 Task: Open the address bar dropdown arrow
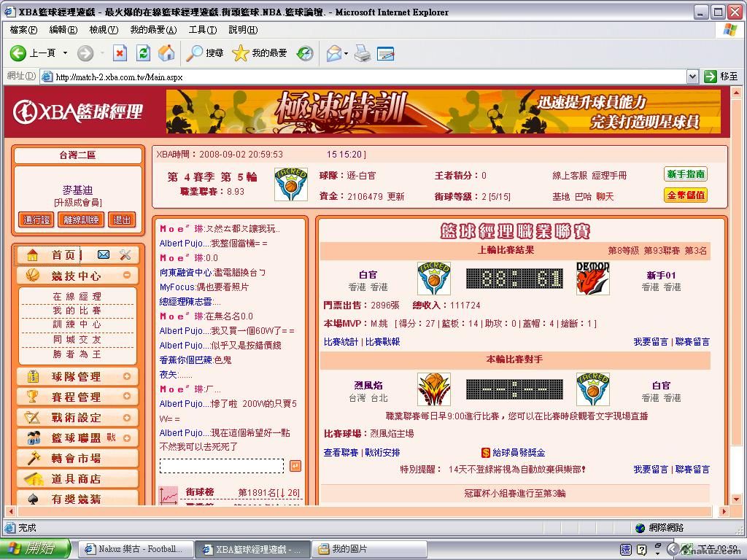click(692, 77)
